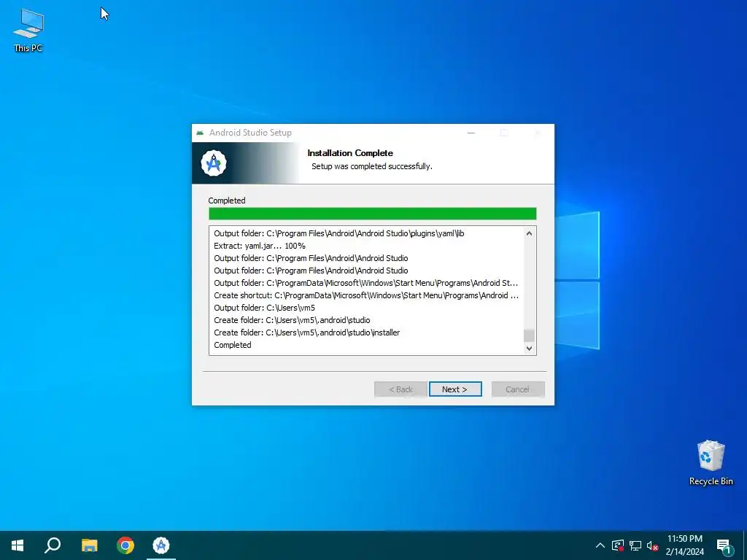Open taskbar Search magnifier

coord(53,545)
